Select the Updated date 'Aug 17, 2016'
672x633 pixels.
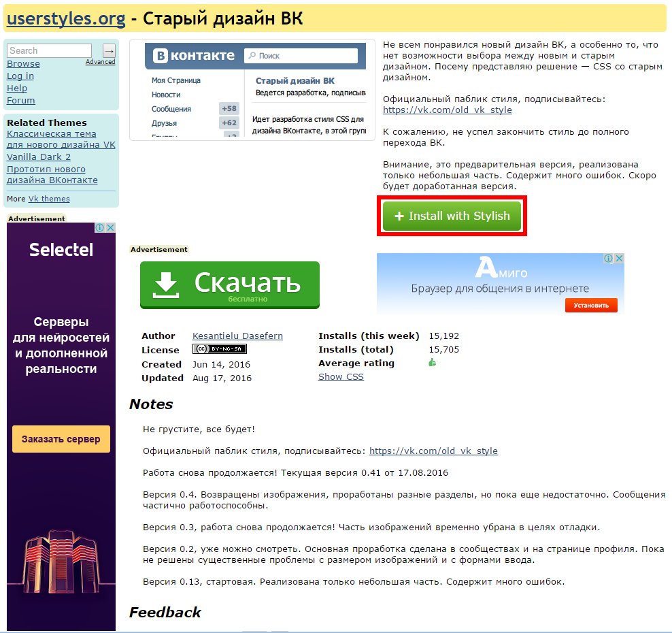point(222,378)
